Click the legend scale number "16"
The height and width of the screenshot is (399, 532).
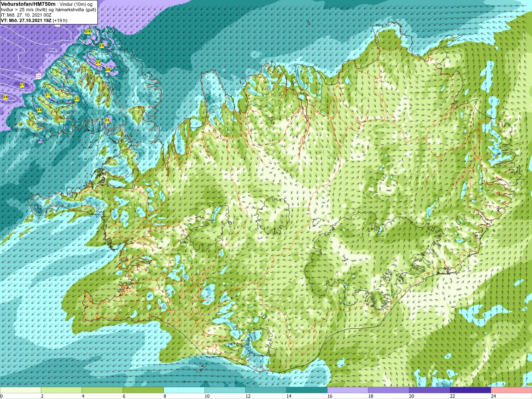tap(330, 396)
